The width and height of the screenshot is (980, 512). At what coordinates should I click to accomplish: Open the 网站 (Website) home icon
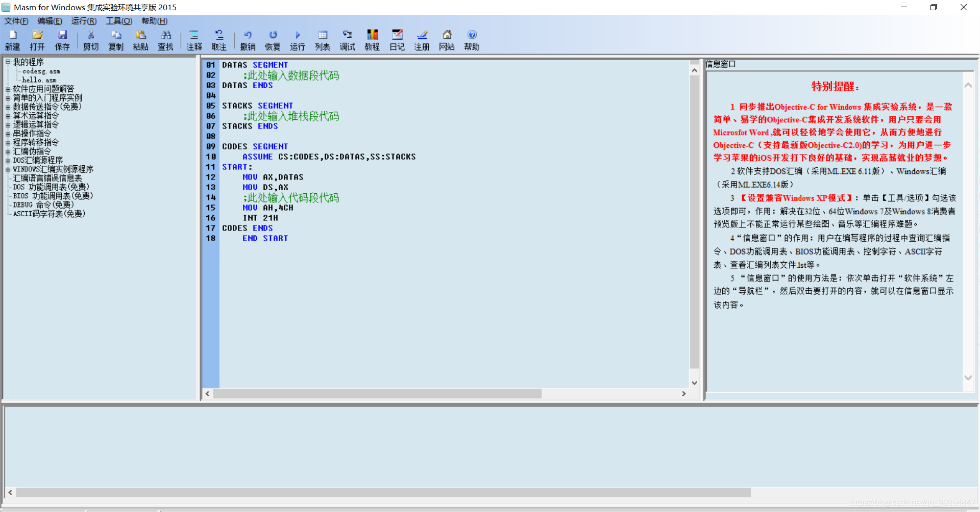tap(447, 40)
